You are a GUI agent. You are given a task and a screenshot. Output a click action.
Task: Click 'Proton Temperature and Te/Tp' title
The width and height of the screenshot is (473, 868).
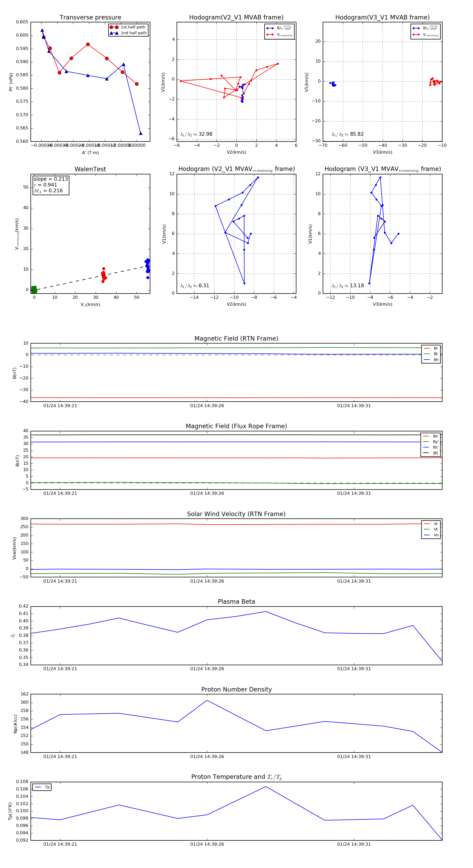(236, 777)
